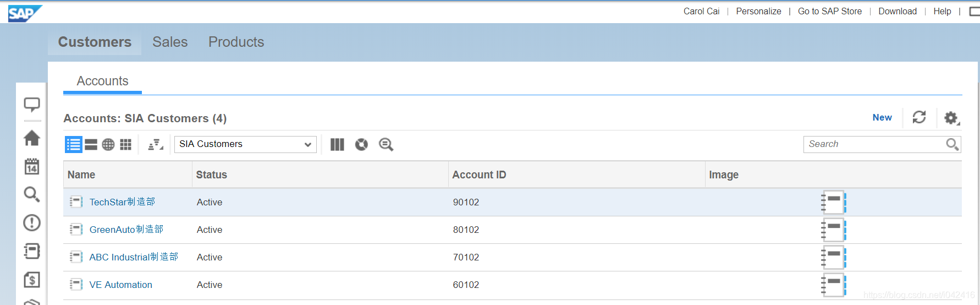The image size is (980, 305).
Task: Open image thumbnail for account 60102
Action: (833, 285)
